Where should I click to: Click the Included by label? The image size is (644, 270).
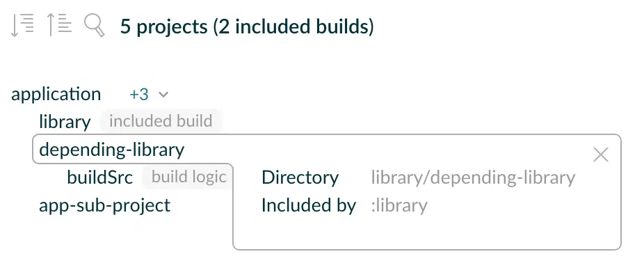click(309, 205)
